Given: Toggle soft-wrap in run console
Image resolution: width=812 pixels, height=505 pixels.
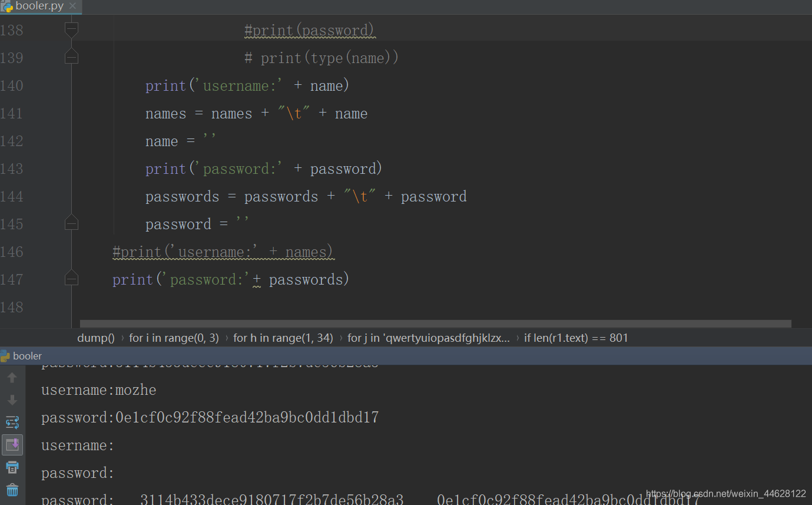Looking at the screenshot, I should (12, 423).
